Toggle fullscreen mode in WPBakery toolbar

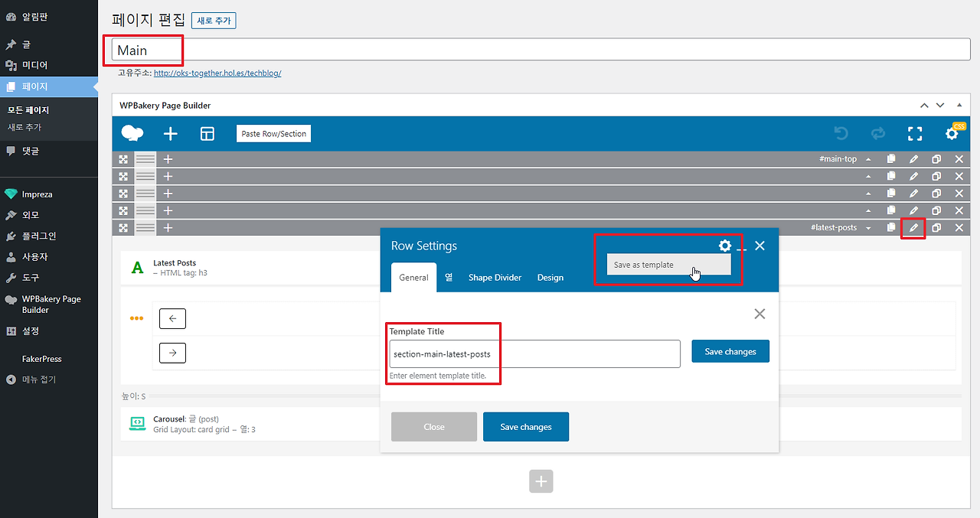[x=915, y=134]
